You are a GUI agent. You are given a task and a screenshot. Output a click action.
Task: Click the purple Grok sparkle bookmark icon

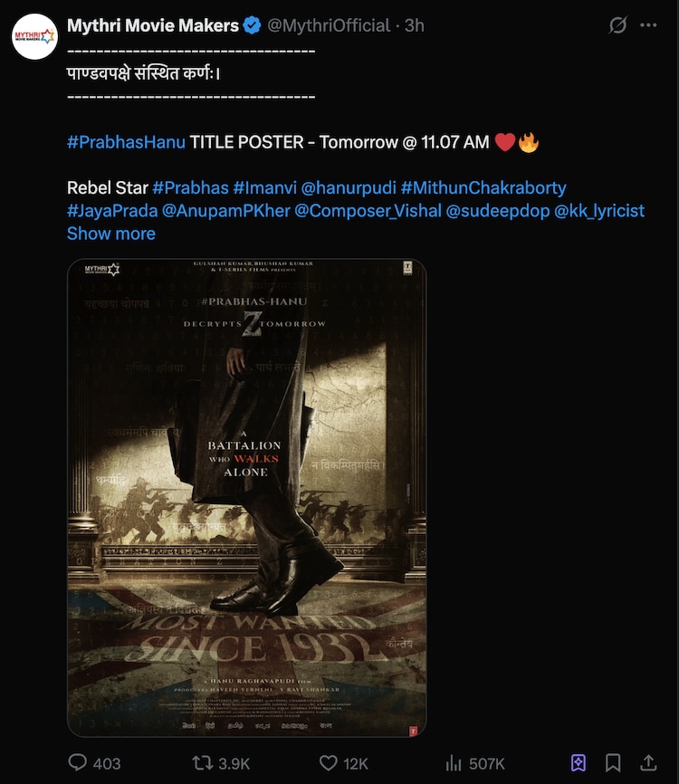579,762
